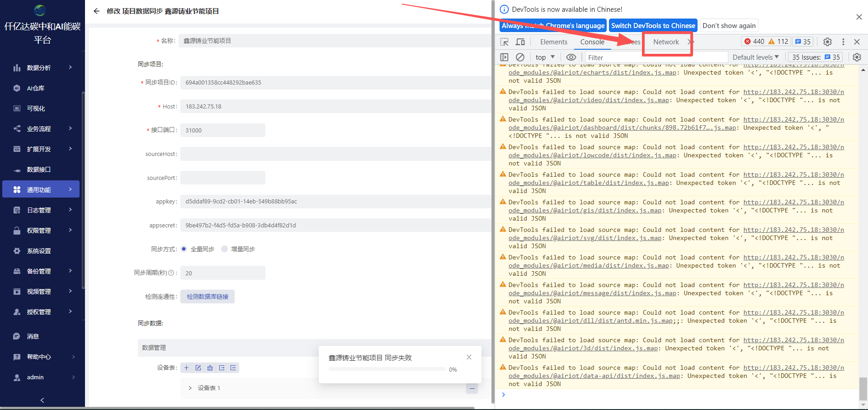Click the 检测数据库链接 button
The height and width of the screenshot is (410, 868).
click(208, 297)
